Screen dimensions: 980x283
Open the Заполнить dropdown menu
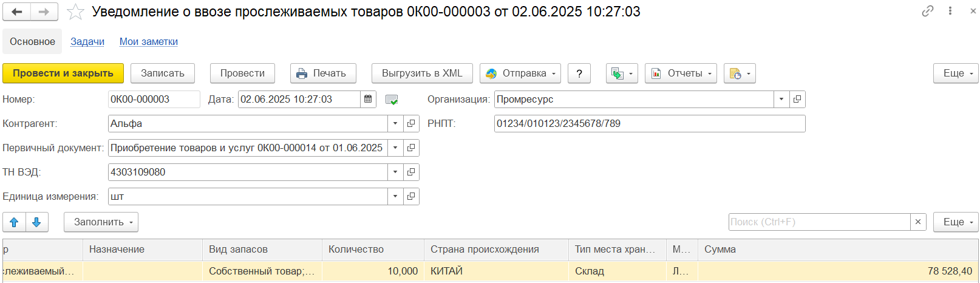[x=101, y=222]
